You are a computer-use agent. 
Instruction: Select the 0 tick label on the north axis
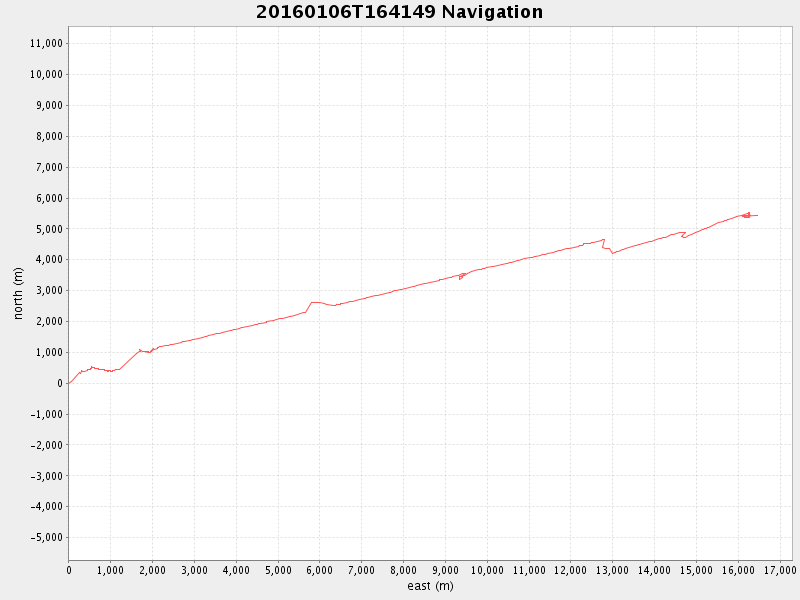point(59,383)
